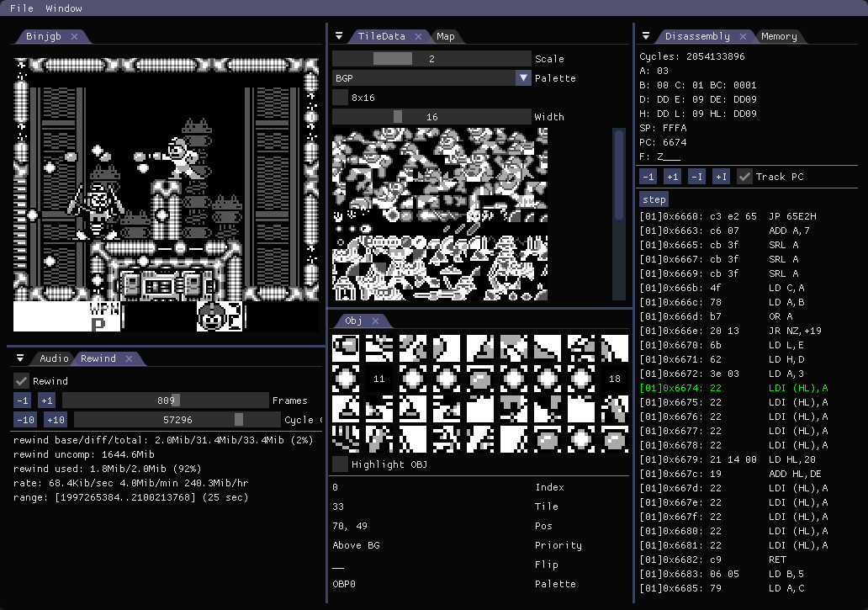Toggle the Rewind checkbox
The height and width of the screenshot is (610, 868).
coord(21,381)
